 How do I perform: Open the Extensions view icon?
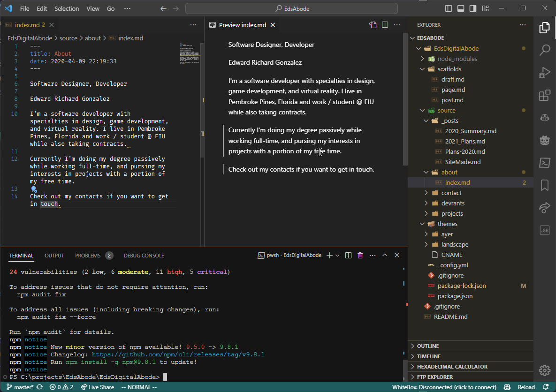[544, 96]
